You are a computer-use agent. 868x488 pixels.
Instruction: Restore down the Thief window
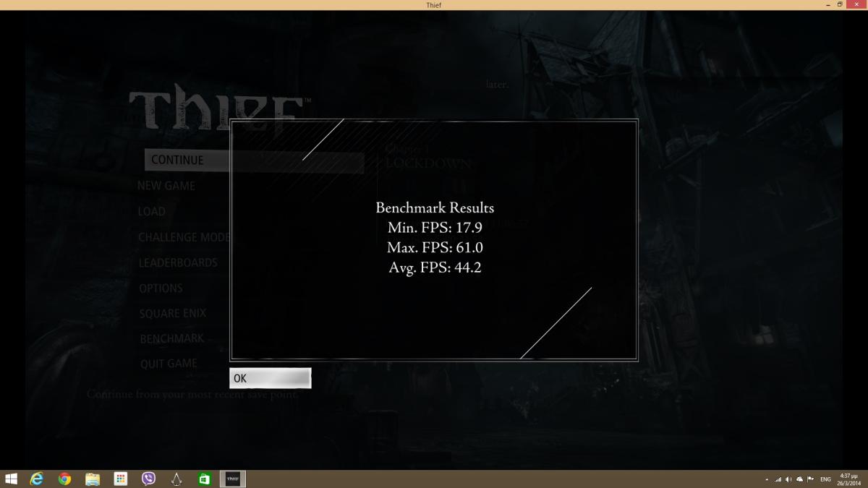(840, 4)
